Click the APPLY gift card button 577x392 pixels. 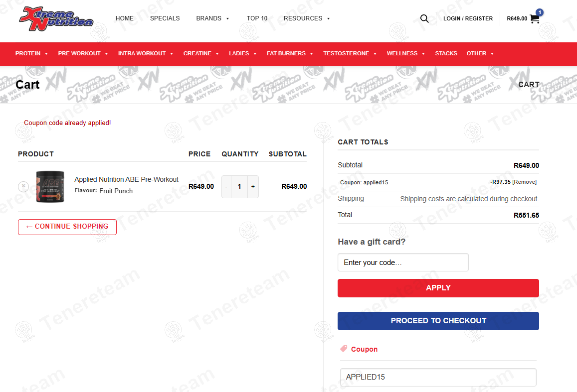point(438,288)
